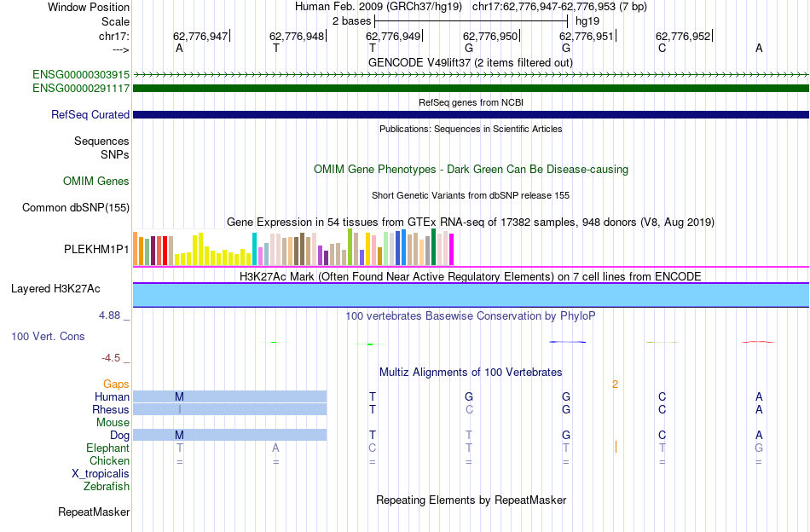Select the ENSG00000303915 gene label
This screenshot has height=532, width=810.
pyautogui.click(x=81, y=75)
